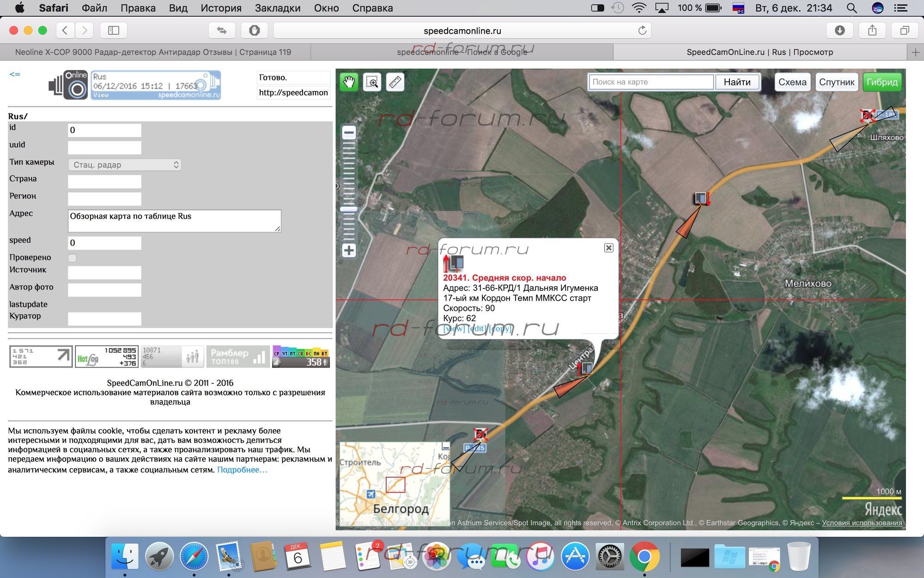Click the toolbar arrows extension icon

pos(222,31)
